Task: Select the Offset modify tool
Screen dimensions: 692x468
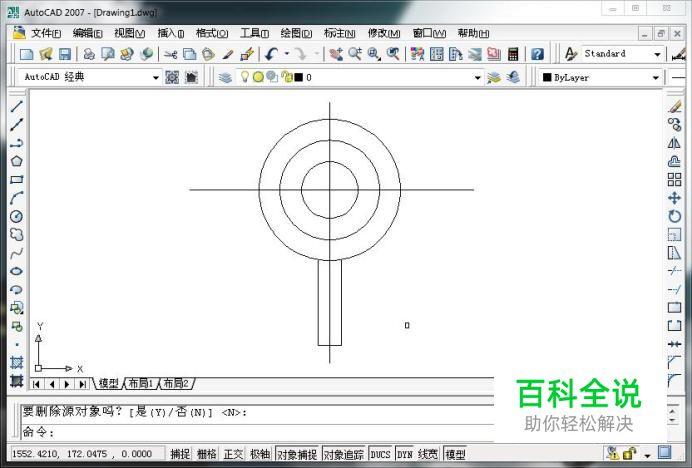Action: [x=674, y=161]
